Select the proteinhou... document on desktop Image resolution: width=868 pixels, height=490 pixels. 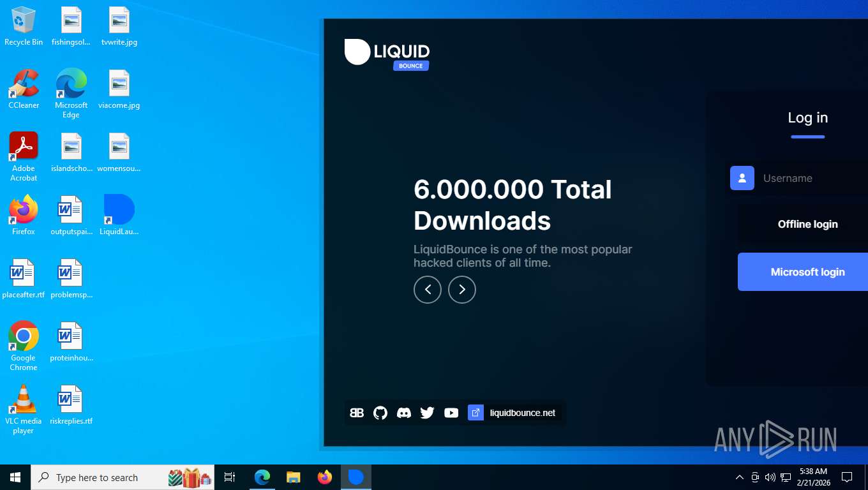click(x=71, y=342)
